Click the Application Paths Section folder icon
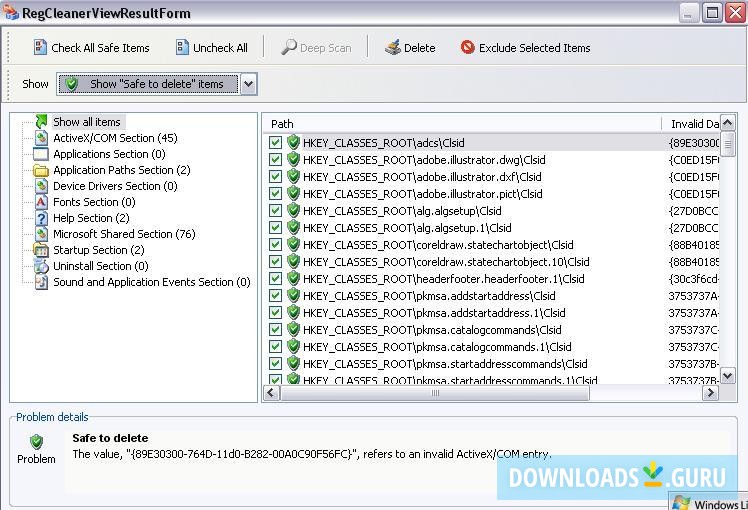 coord(41,170)
